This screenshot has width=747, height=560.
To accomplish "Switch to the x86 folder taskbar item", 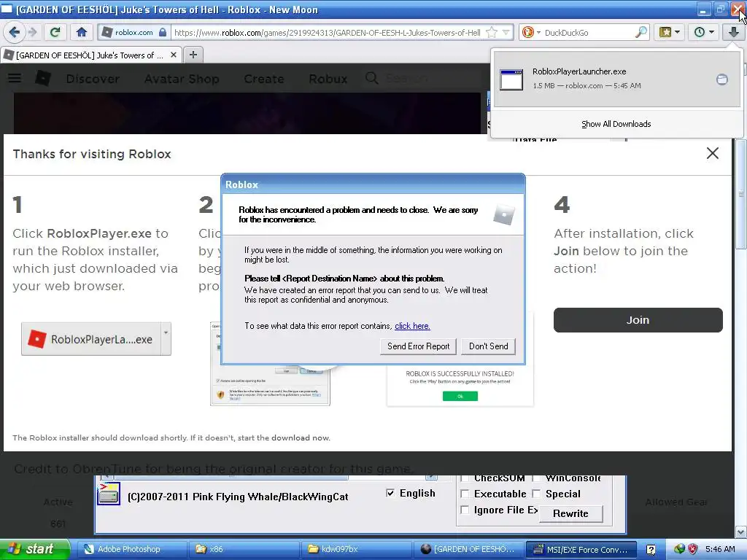I will point(244,549).
